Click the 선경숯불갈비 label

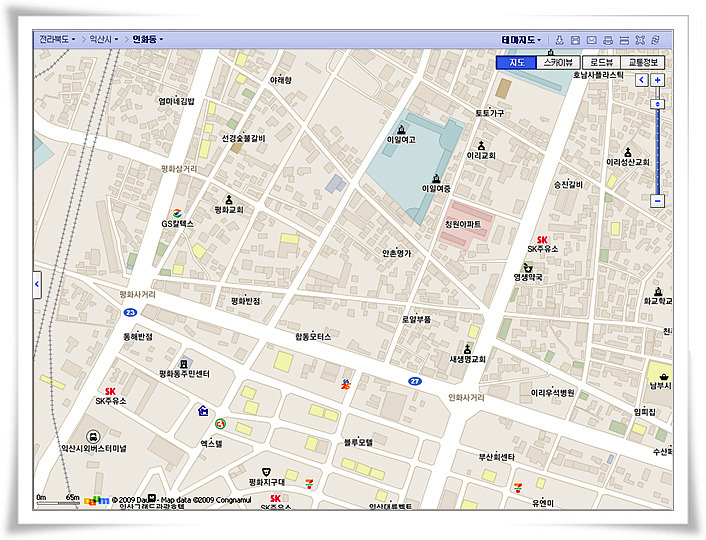(x=244, y=138)
